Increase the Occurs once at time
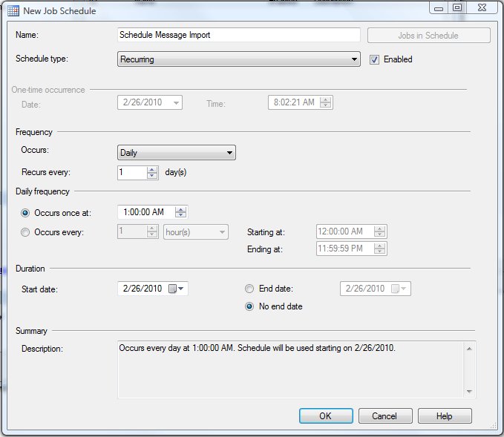Viewport: 504px width, 437px height. (x=180, y=209)
